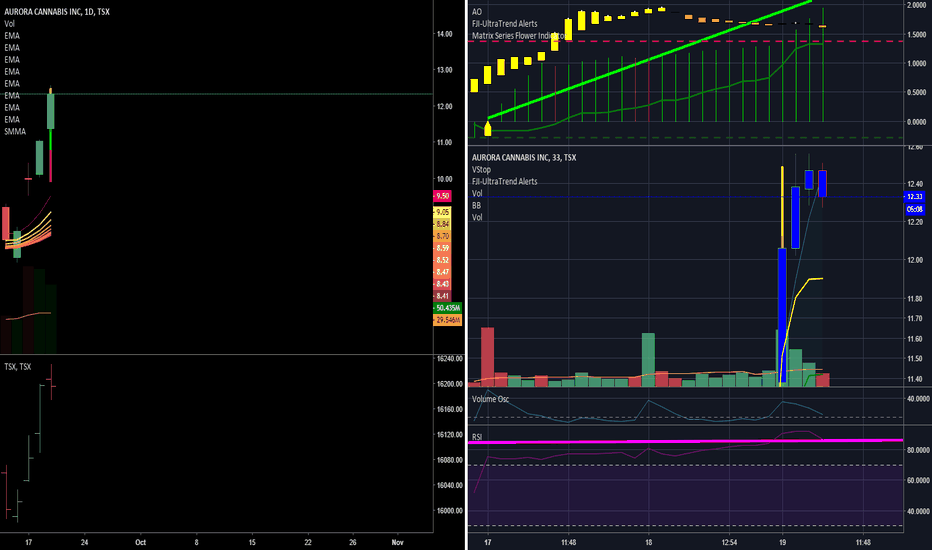
Task: Select FJI-UltraTrend Alerts label in AO pane
Action: click(x=505, y=24)
